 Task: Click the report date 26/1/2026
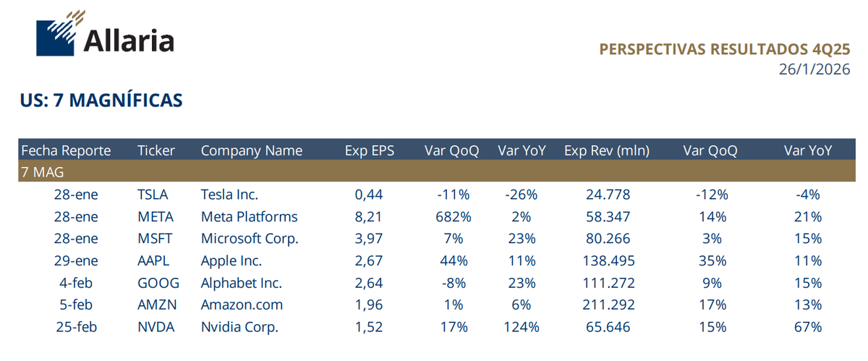tap(814, 69)
